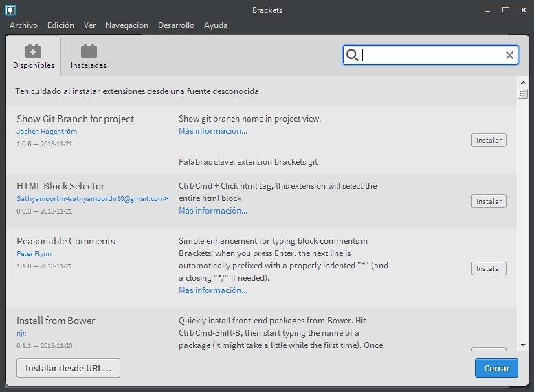Open the Archivo menu
The width and height of the screenshot is (534, 392).
tap(23, 25)
